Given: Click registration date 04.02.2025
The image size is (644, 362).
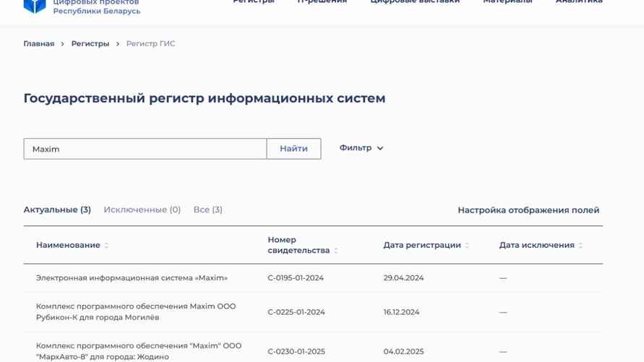Looking at the screenshot, I should 403,351.
